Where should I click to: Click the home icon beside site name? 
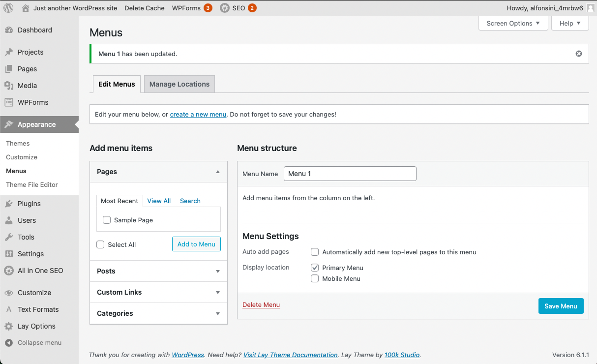[x=26, y=8]
